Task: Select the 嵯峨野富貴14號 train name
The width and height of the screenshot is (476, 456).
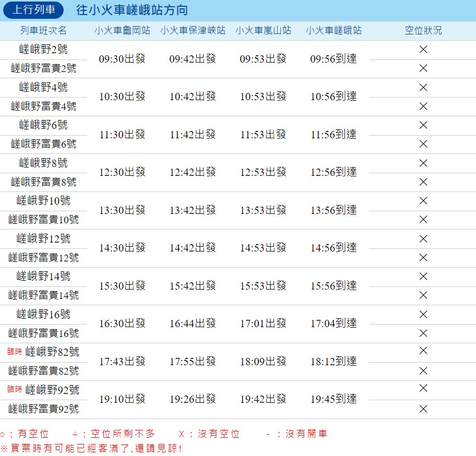Action: coord(43,295)
